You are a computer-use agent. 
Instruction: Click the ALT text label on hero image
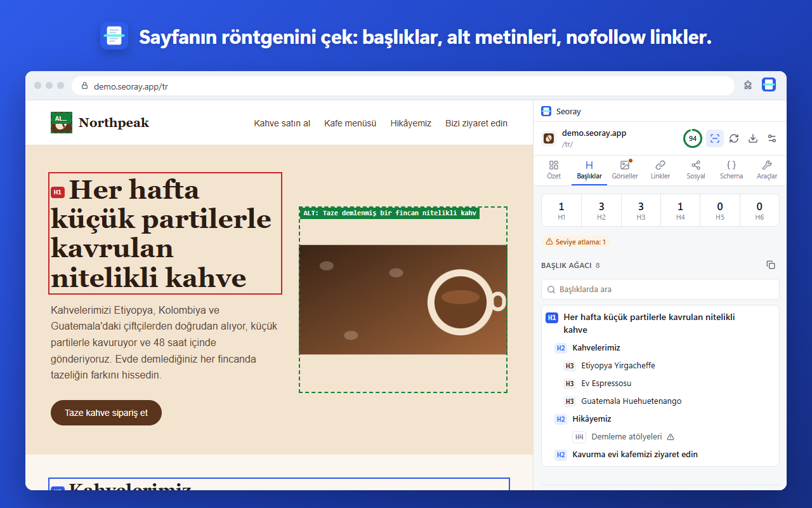point(390,213)
